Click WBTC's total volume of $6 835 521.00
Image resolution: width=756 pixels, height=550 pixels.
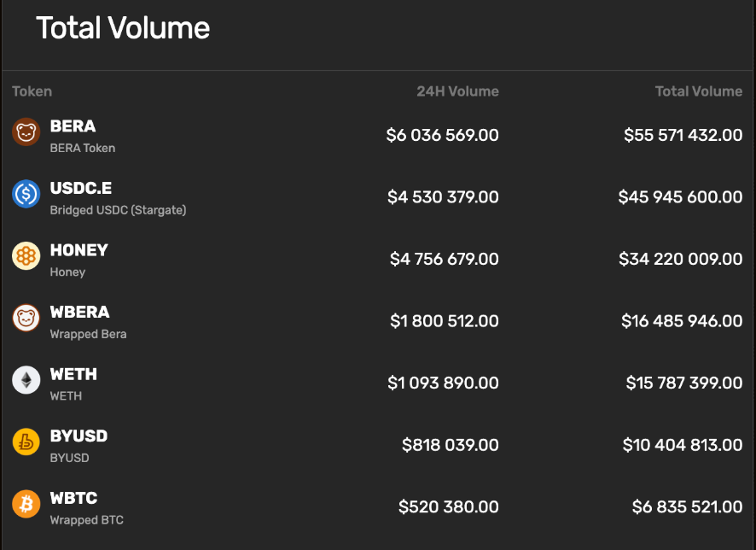(687, 507)
